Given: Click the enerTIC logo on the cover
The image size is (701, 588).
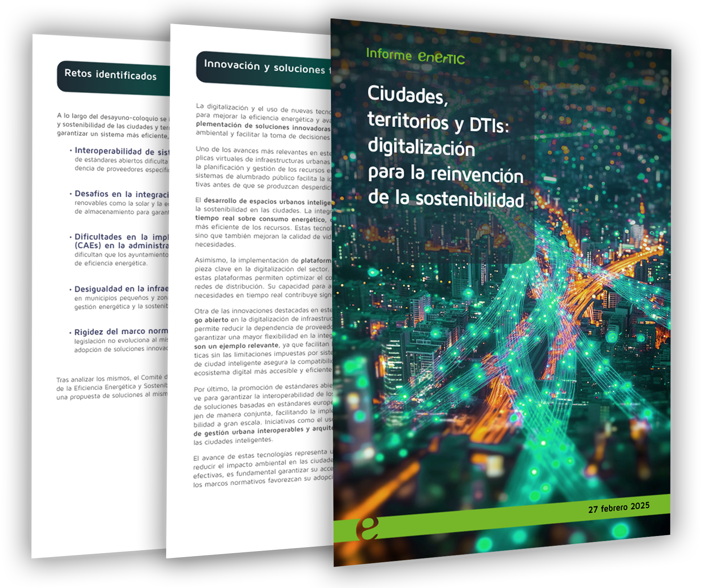Looking at the screenshot, I should pyautogui.click(x=441, y=58).
